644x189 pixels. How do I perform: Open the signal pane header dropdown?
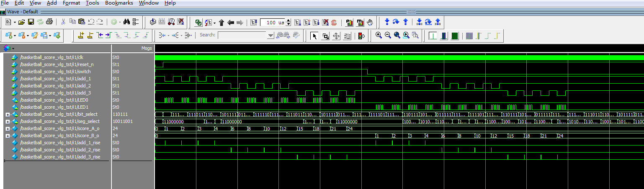13,49
